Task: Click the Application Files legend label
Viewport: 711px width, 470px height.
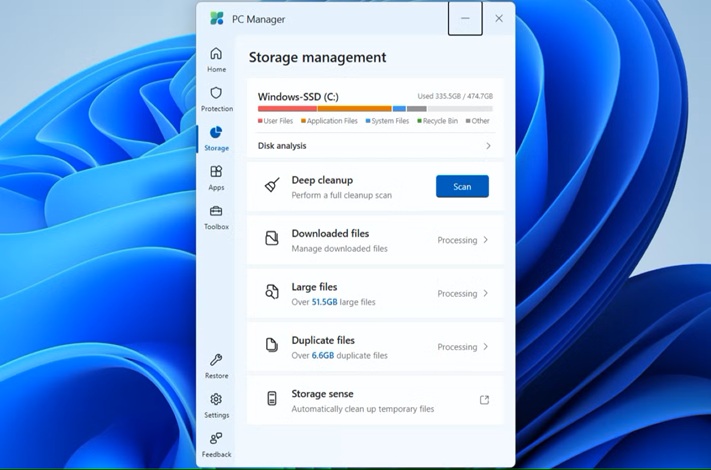Action: pos(332,121)
